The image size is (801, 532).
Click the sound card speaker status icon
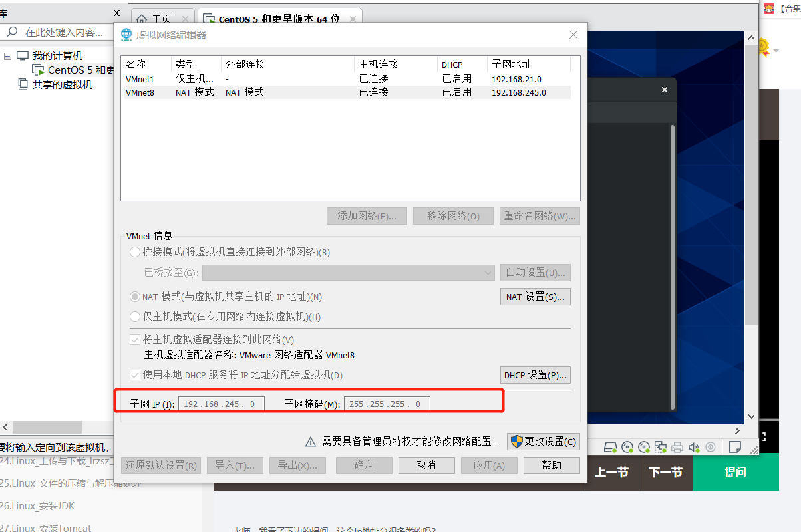coord(694,446)
